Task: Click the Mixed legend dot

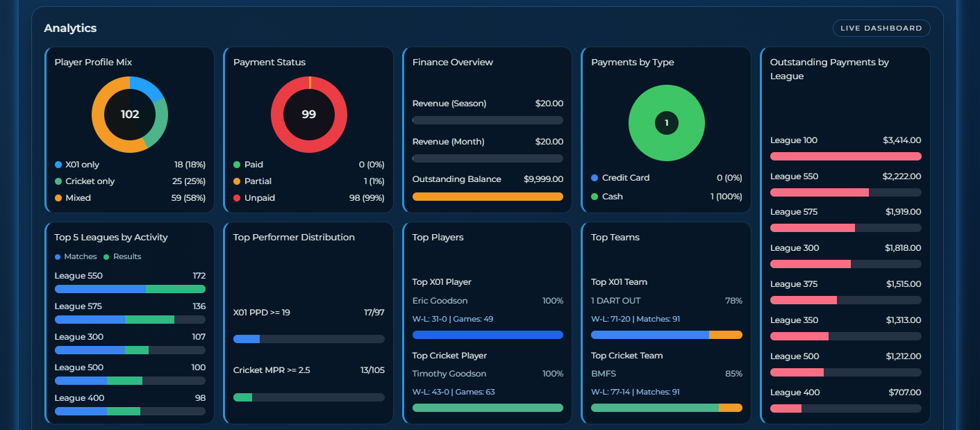Action: [x=57, y=198]
